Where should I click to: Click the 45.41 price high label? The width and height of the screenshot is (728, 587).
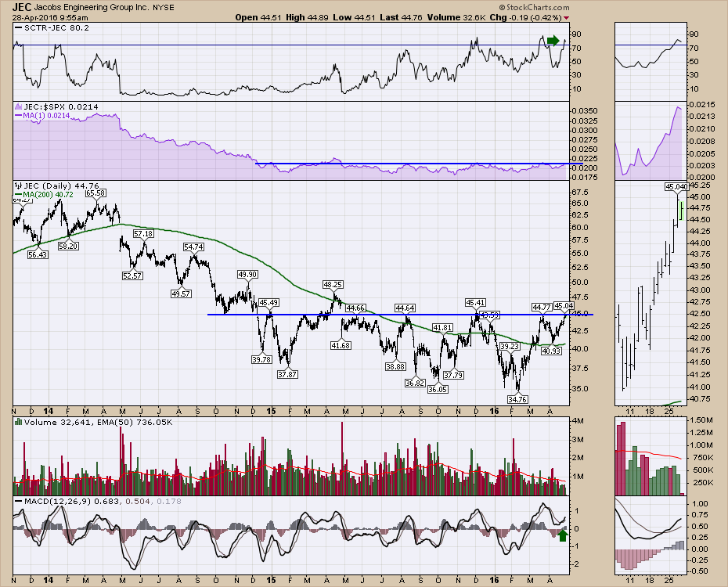click(475, 303)
